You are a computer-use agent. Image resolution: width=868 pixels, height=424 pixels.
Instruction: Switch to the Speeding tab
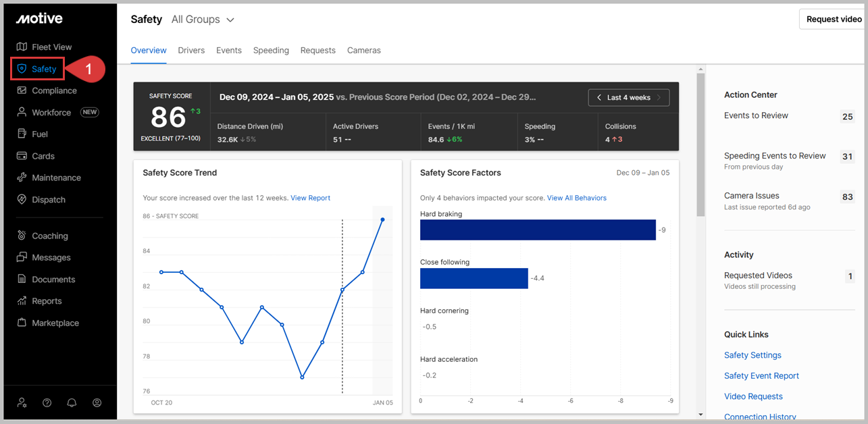271,51
